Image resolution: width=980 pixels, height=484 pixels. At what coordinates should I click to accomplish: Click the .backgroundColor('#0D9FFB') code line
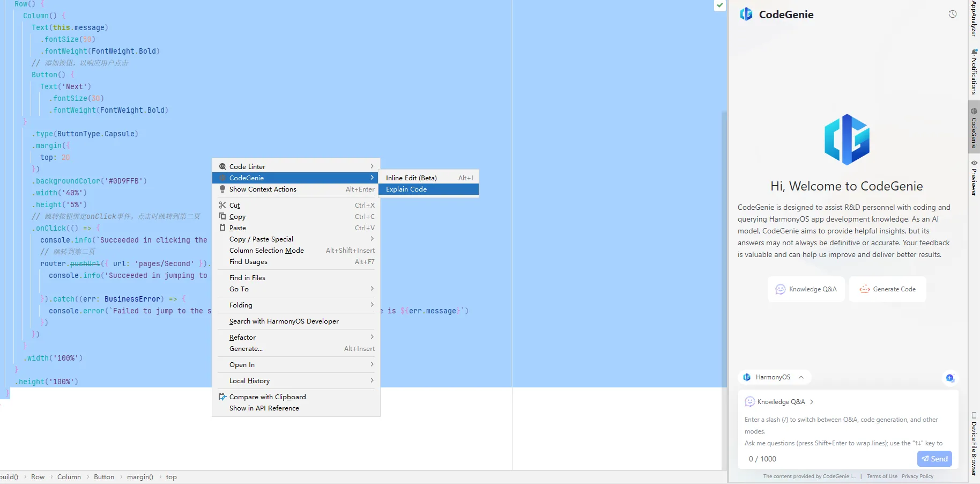pyautogui.click(x=89, y=181)
